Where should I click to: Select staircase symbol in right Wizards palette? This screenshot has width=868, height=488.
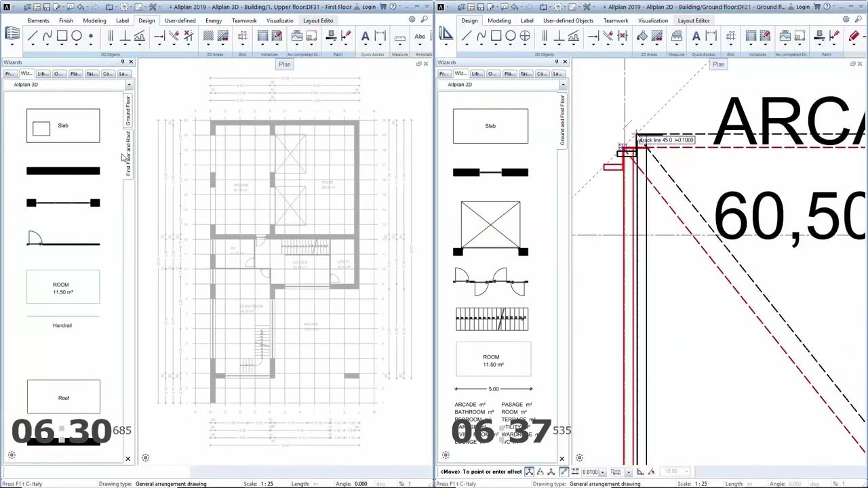point(492,319)
